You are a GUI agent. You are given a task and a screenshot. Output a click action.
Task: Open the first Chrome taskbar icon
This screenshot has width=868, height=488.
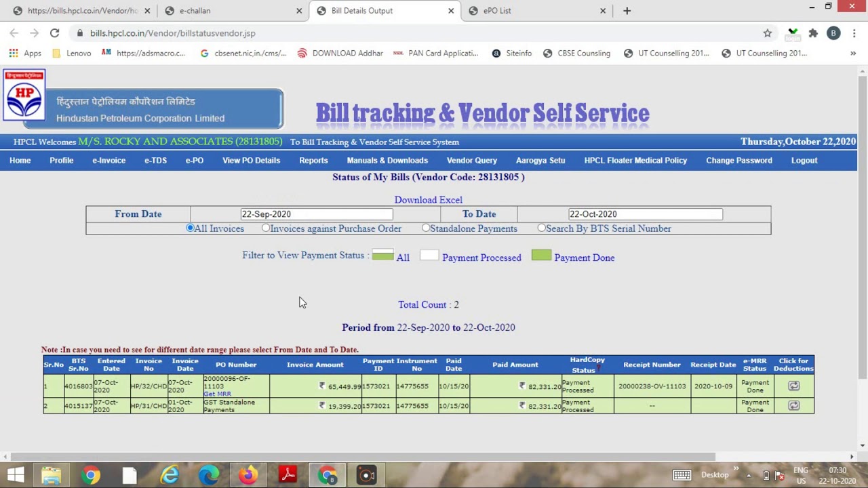[90, 474]
